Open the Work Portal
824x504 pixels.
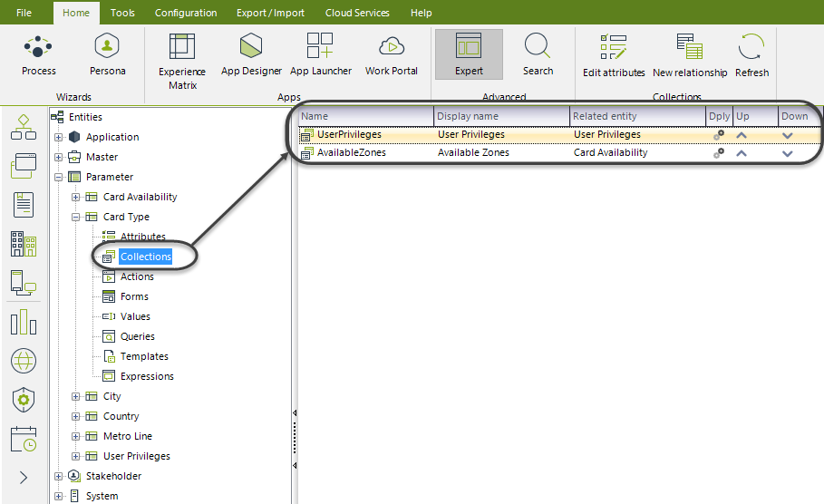pyautogui.click(x=392, y=54)
